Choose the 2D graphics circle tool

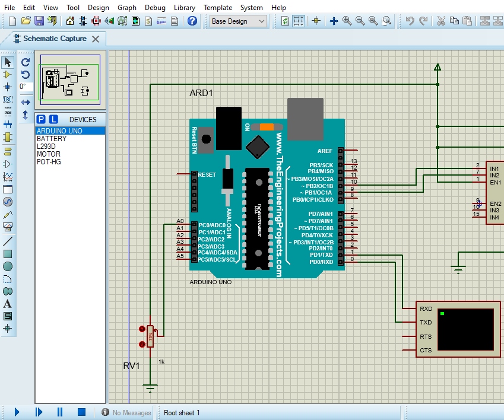7,266
